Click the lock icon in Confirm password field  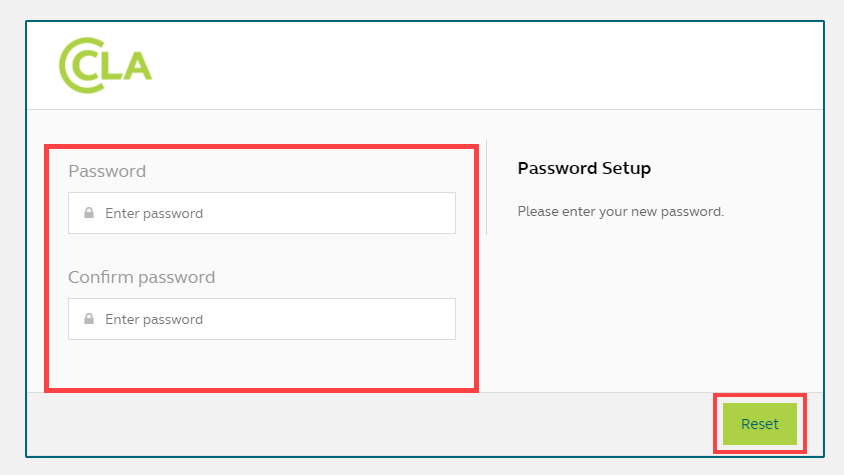point(89,319)
